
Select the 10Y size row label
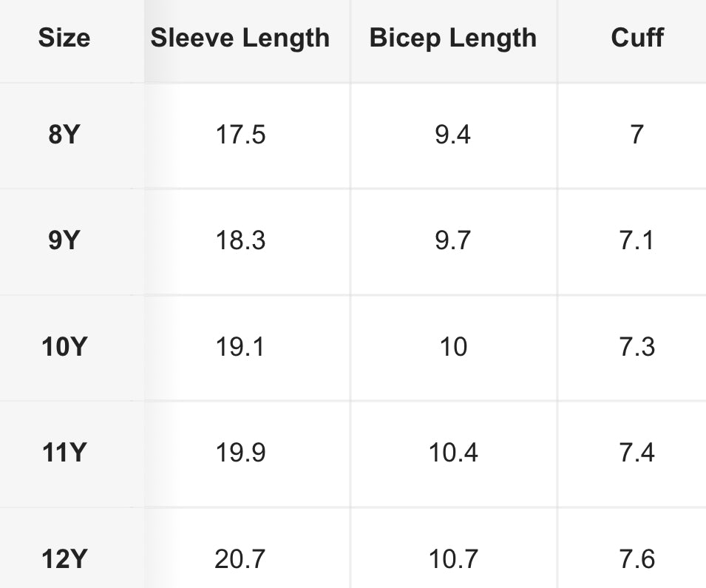[64, 347]
